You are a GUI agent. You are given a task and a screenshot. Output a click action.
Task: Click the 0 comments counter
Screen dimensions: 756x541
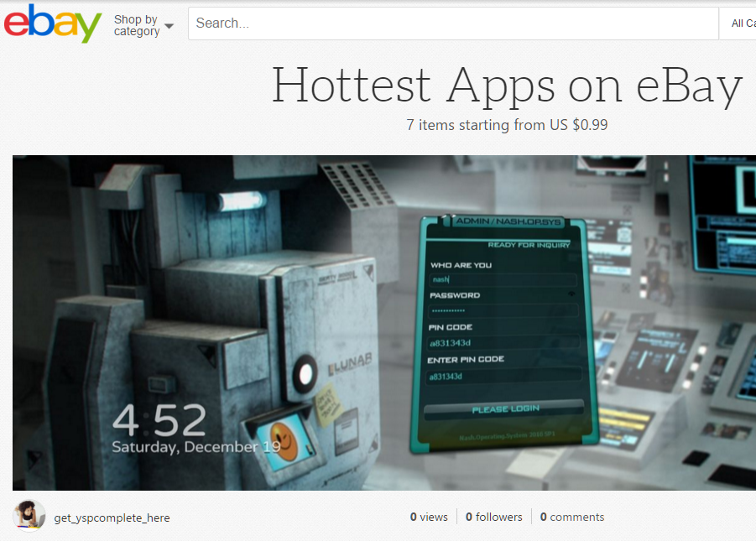click(x=571, y=517)
